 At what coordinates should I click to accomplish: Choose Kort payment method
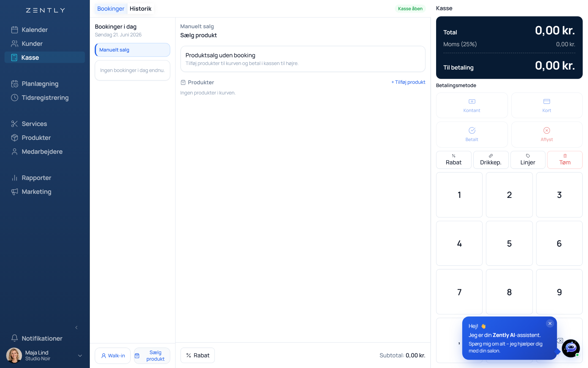pos(547,105)
